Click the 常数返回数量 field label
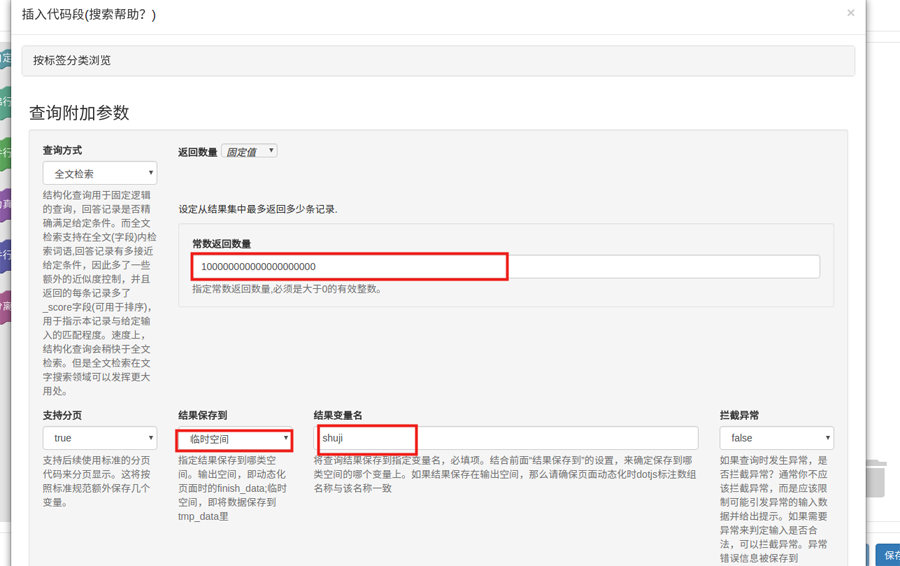This screenshot has height=566, width=900. (x=221, y=243)
